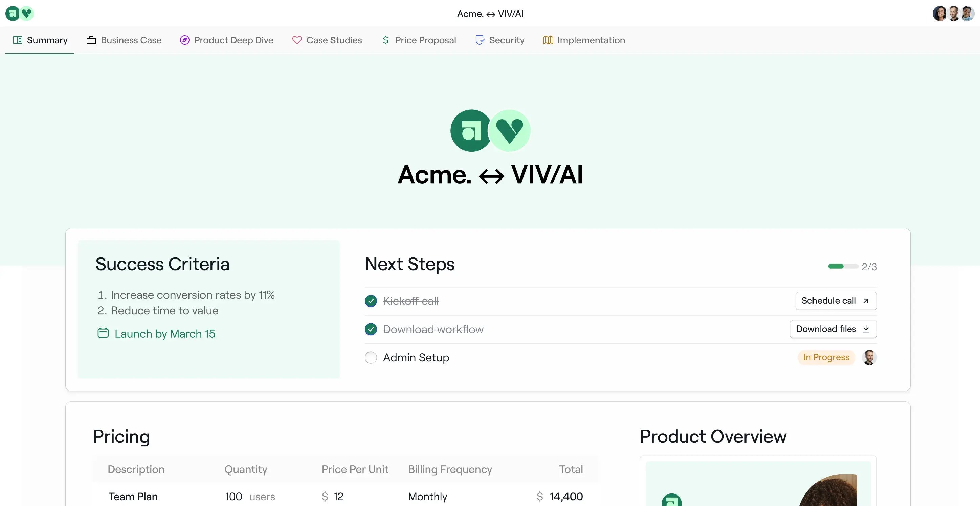Click the Product Deep Dive compass icon
This screenshot has width=980, height=506.
[x=184, y=40]
